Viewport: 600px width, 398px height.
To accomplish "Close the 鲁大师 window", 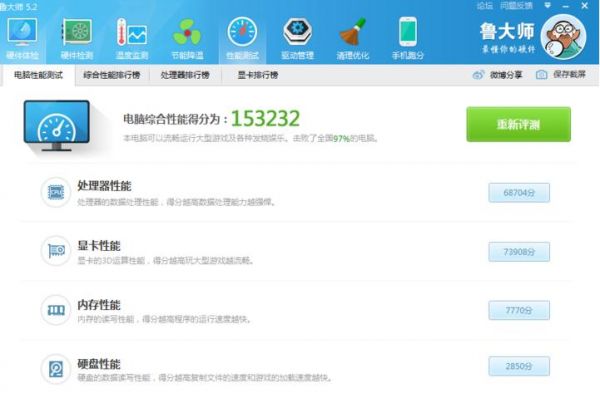I will tap(584, 6).
